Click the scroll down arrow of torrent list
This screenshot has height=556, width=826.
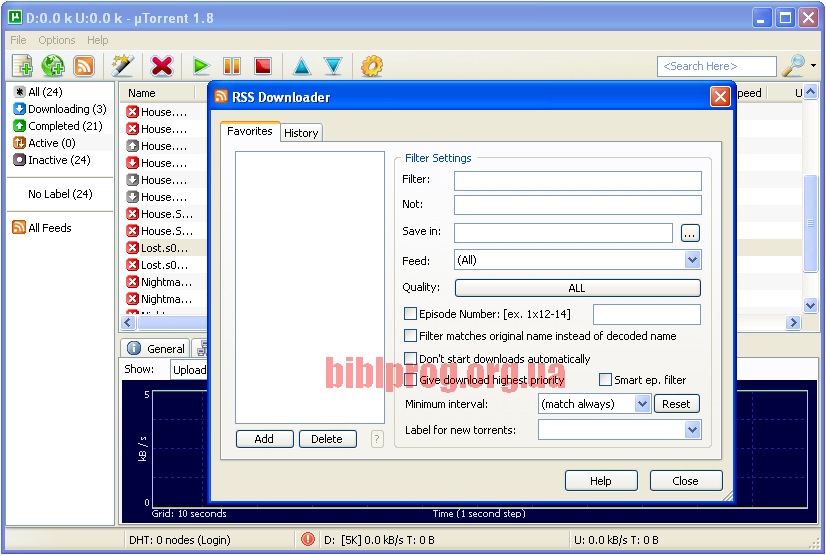pos(811,305)
